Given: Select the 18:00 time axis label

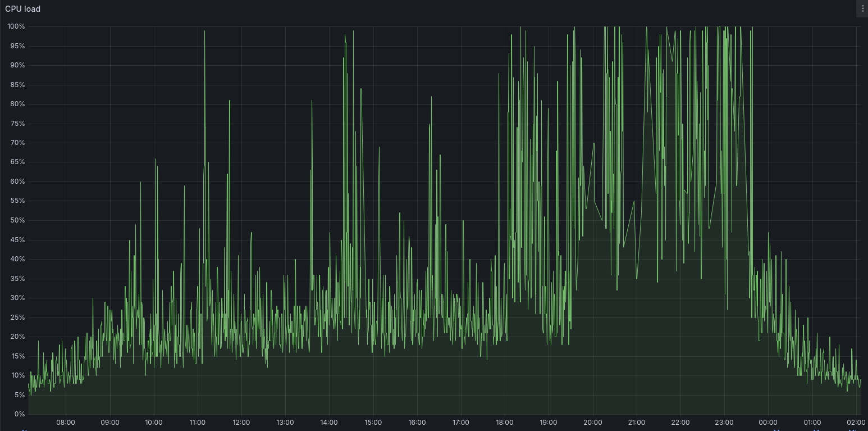Looking at the screenshot, I should point(504,422).
